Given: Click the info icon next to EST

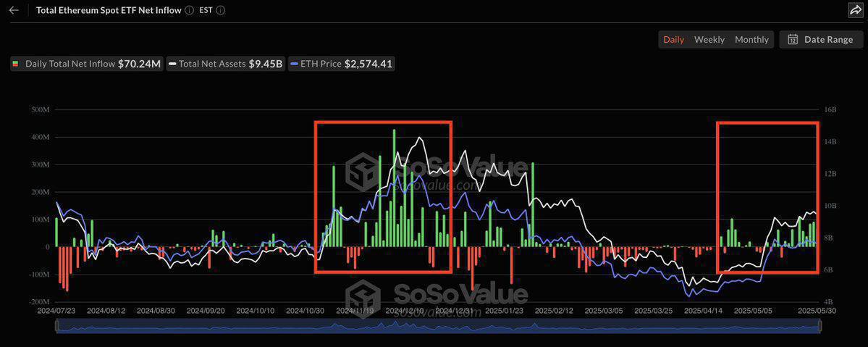Looking at the screenshot, I should coord(221,10).
